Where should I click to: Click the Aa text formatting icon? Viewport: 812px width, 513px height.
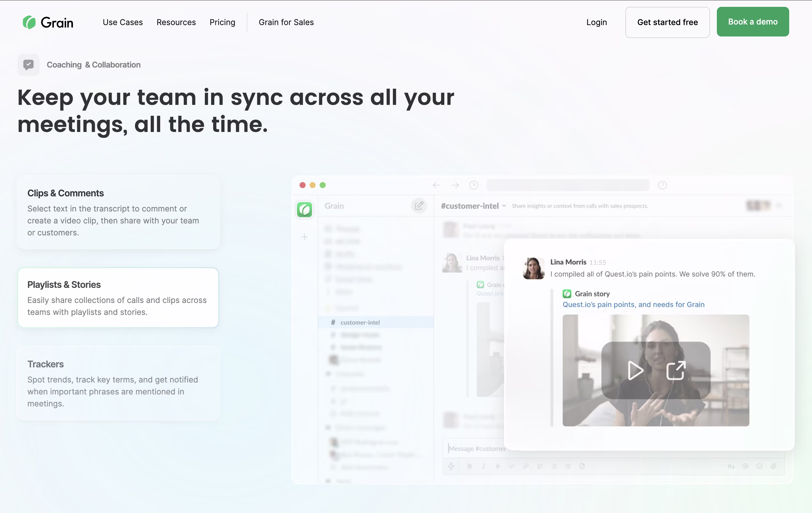731,466
